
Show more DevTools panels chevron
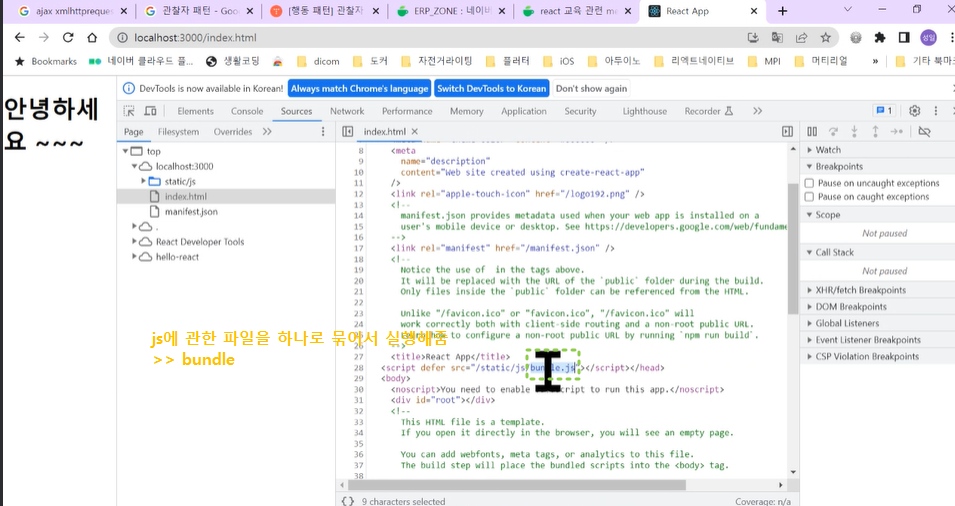757,111
